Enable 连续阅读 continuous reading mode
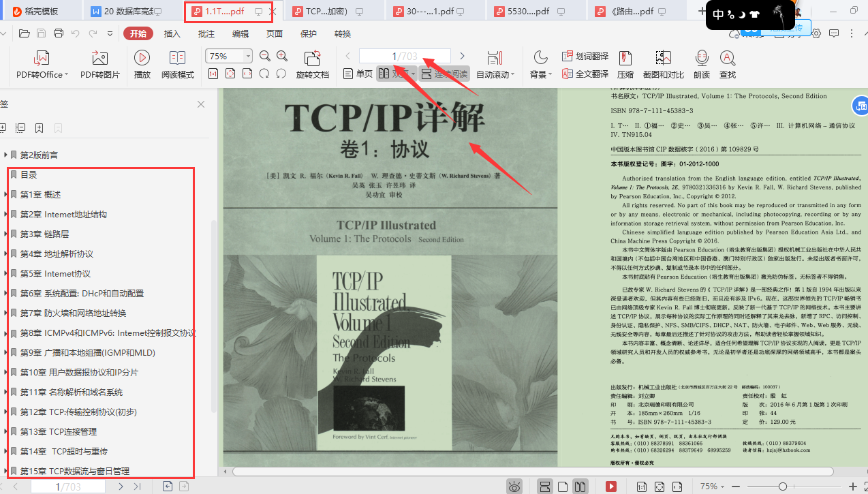This screenshot has height=494, width=868. 450,74
